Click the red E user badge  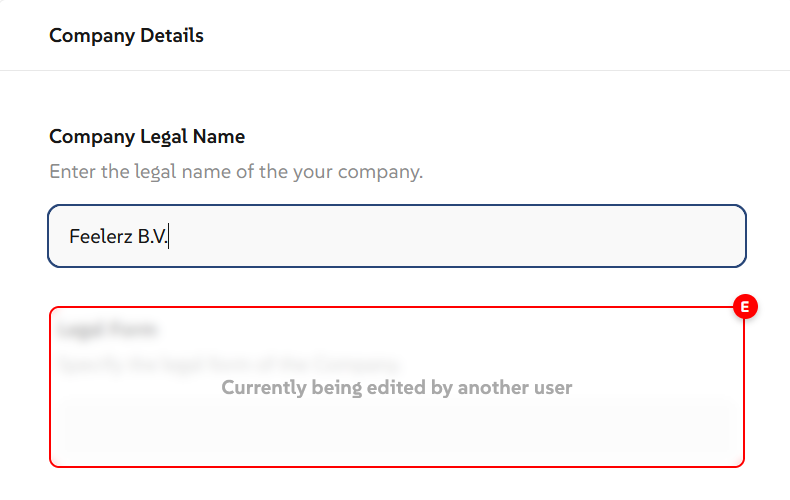(x=745, y=307)
